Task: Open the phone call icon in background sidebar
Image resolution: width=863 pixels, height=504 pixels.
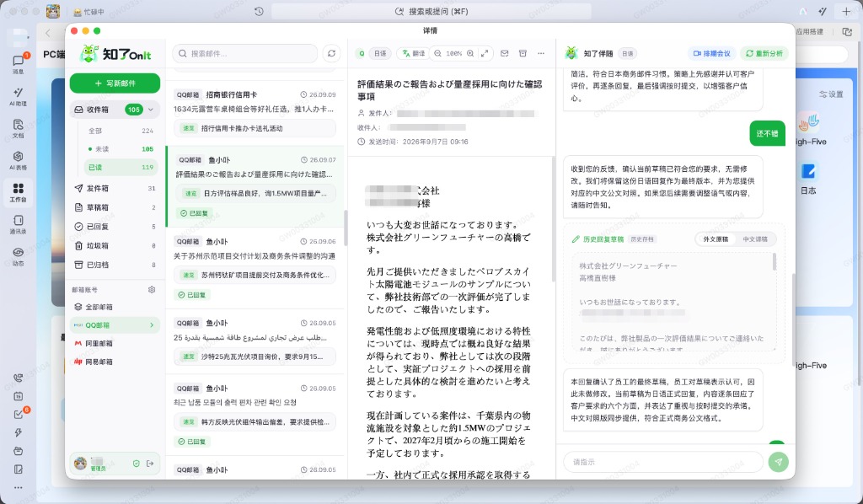Action: click(x=19, y=378)
